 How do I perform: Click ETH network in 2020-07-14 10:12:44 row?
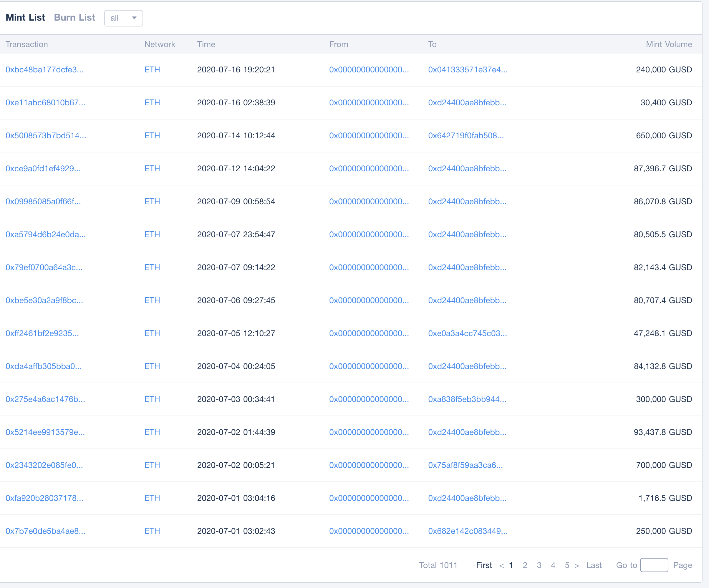[x=152, y=136]
